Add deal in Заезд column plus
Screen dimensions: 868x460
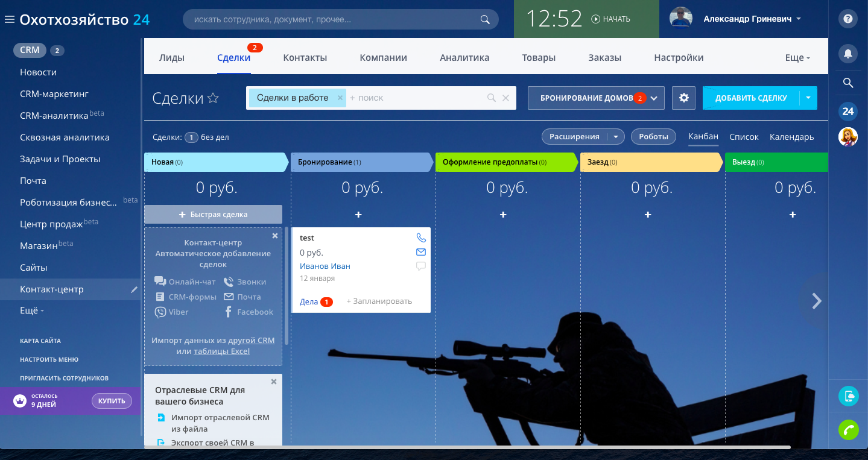pos(648,215)
